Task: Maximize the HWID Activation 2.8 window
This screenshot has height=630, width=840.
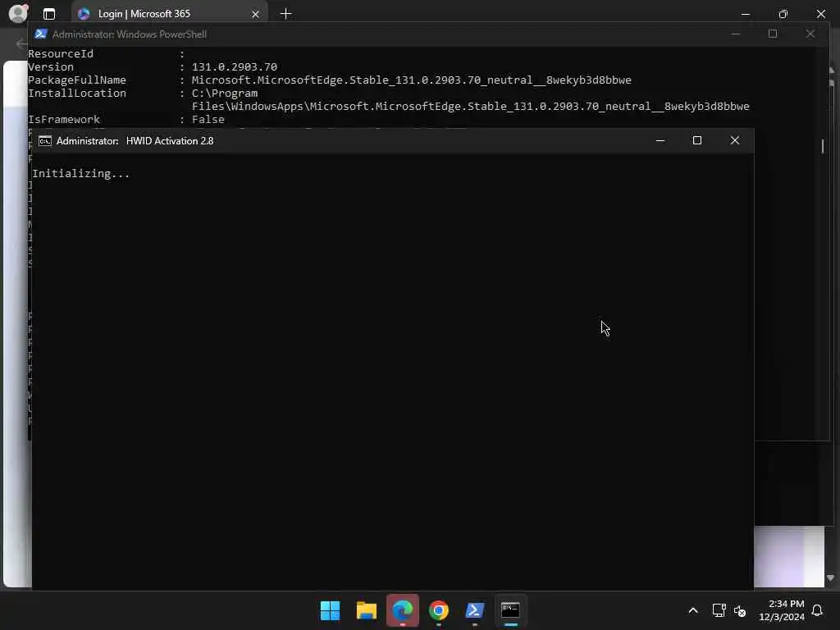Action: tap(697, 140)
